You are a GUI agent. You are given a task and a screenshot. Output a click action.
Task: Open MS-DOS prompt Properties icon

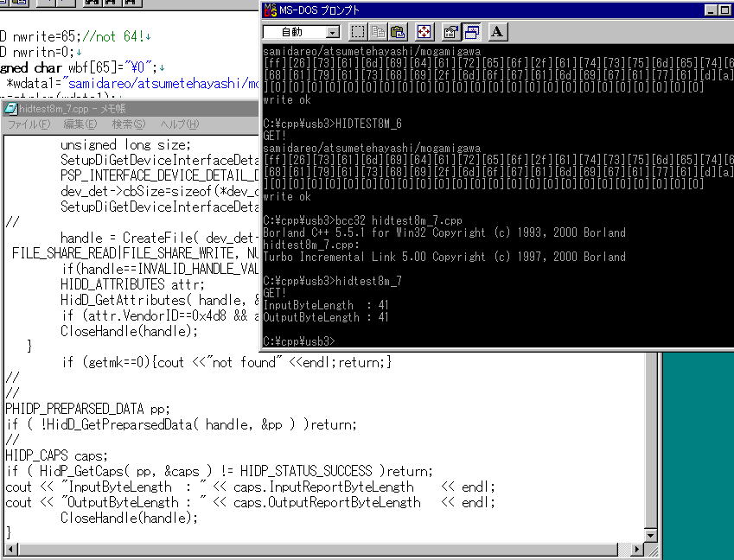coord(450,32)
